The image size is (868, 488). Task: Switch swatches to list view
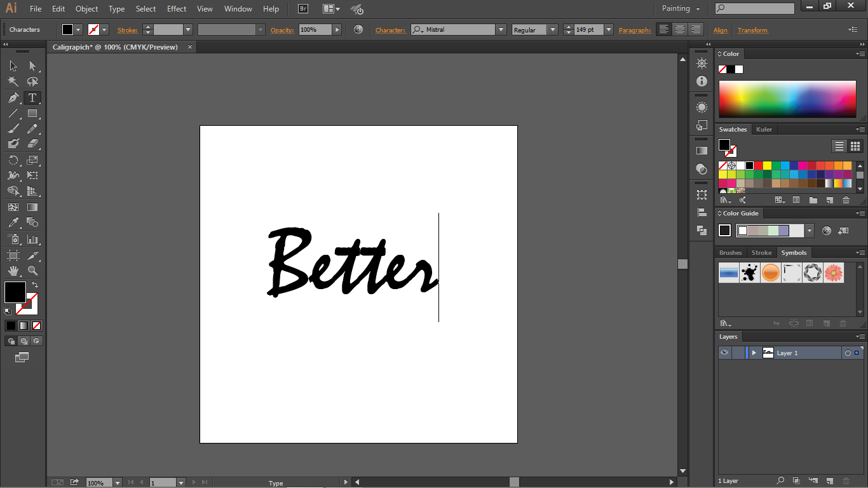(839, 146)
